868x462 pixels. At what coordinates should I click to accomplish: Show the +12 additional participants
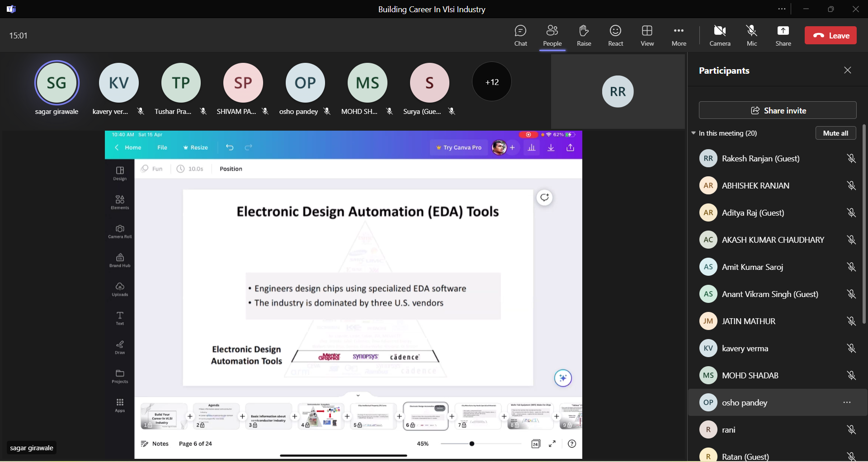[x=491, y=82]
